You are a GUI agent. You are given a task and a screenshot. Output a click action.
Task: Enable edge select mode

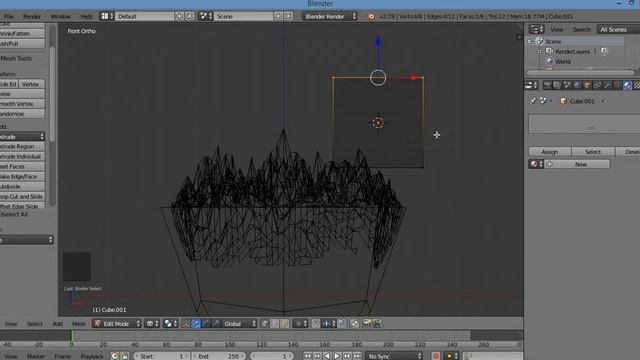point(275,324)
